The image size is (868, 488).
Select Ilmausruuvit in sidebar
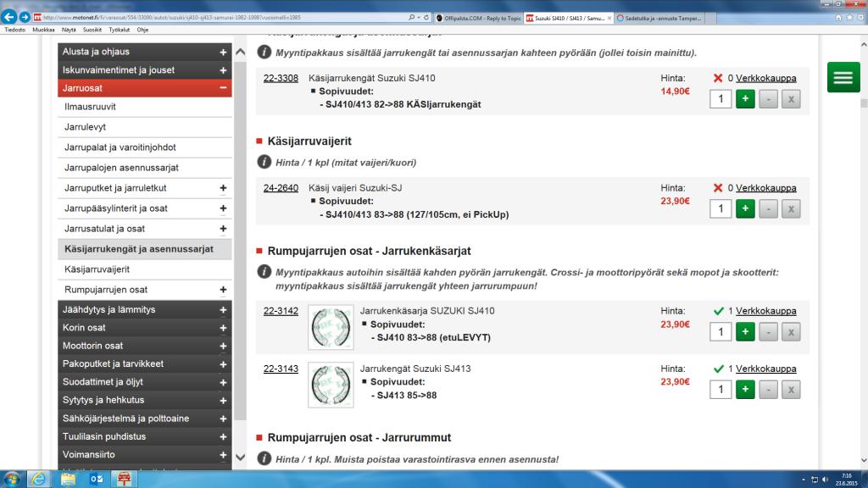pos(144,107)
